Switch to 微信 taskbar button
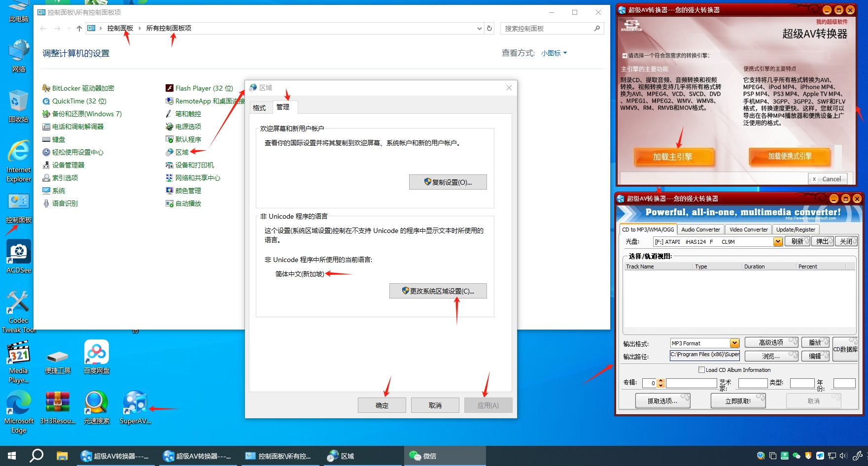The height and width of the screenshot is (466, 868). 445,456
